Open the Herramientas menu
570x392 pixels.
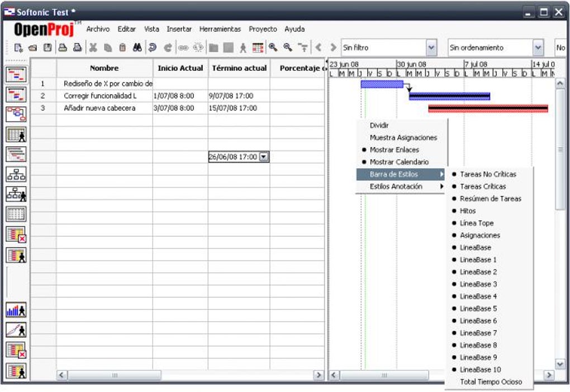[220, 29]
